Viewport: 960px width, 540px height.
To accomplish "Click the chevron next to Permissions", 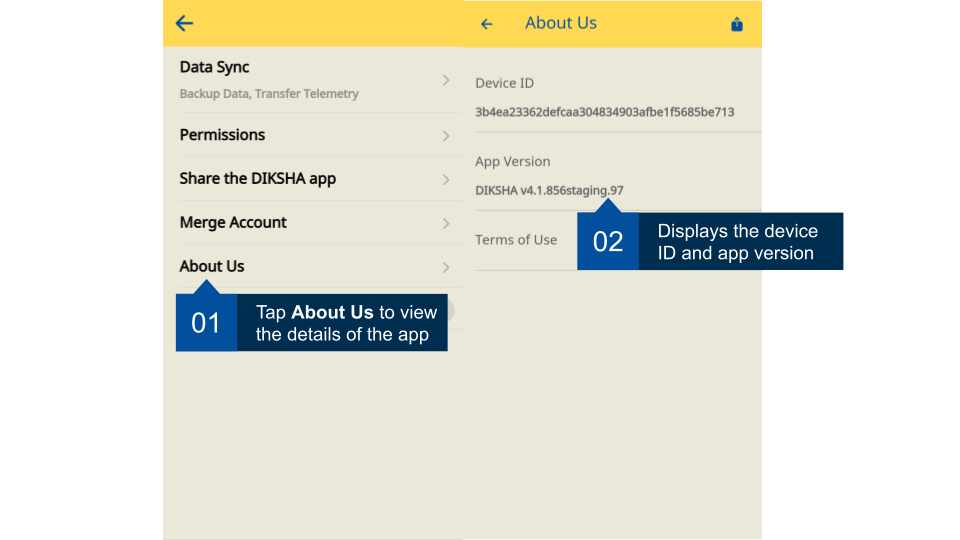I will [x=446, y=135].
